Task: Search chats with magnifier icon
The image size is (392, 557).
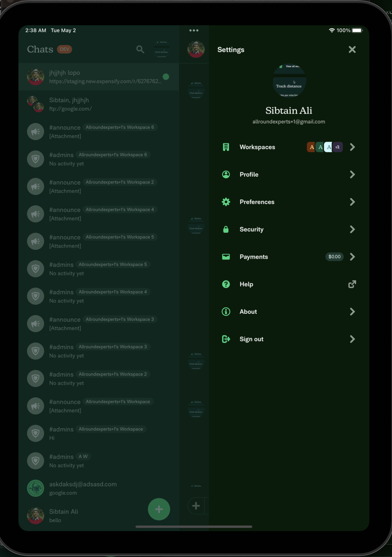Action: tap(140, 49)
